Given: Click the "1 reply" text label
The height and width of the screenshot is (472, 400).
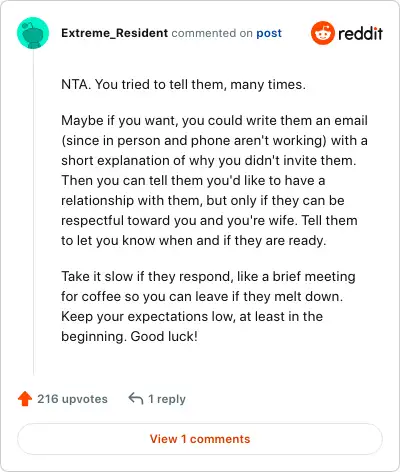Looking at the screenshot, I should [x=167, y=399].
